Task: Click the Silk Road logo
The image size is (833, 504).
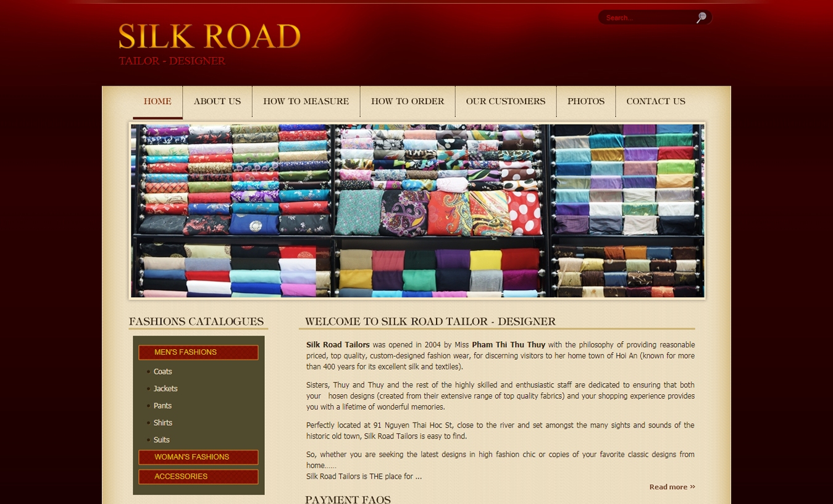Action: click(209, 44)
